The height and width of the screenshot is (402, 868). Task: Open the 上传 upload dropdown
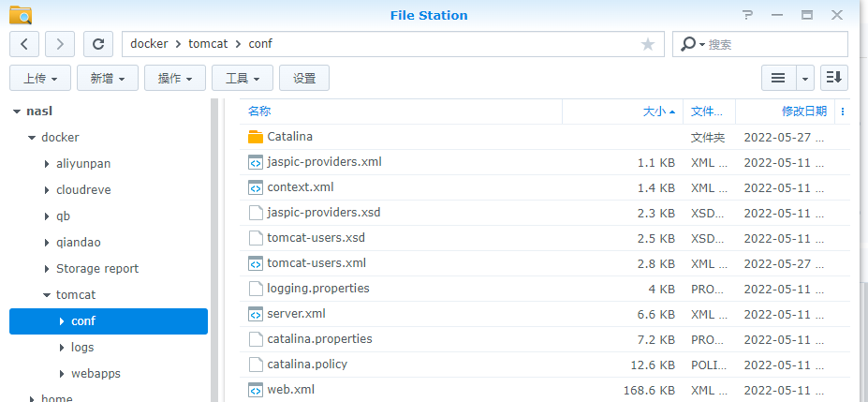tap(39, 79)
